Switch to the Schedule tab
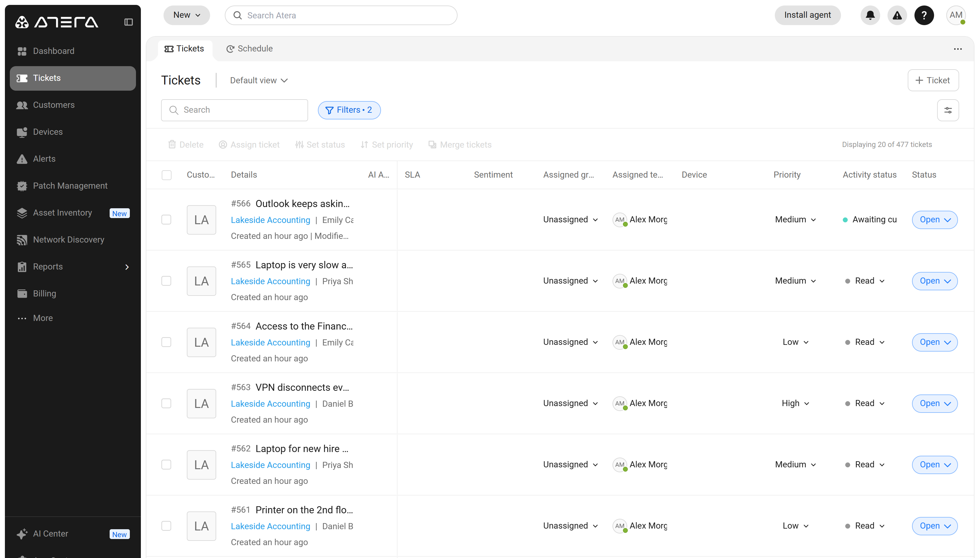The width and height of the screenshot is (980, 558). 249,49
